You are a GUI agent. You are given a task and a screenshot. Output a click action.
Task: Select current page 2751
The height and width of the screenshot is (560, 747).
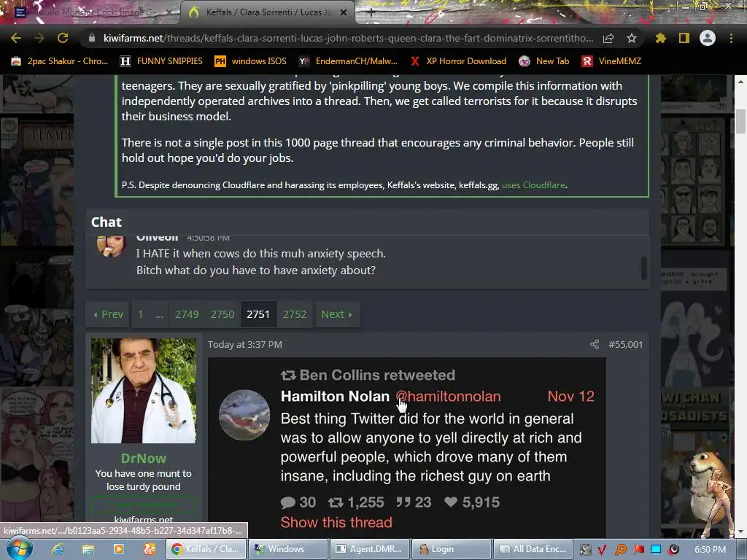pos(258,314)
